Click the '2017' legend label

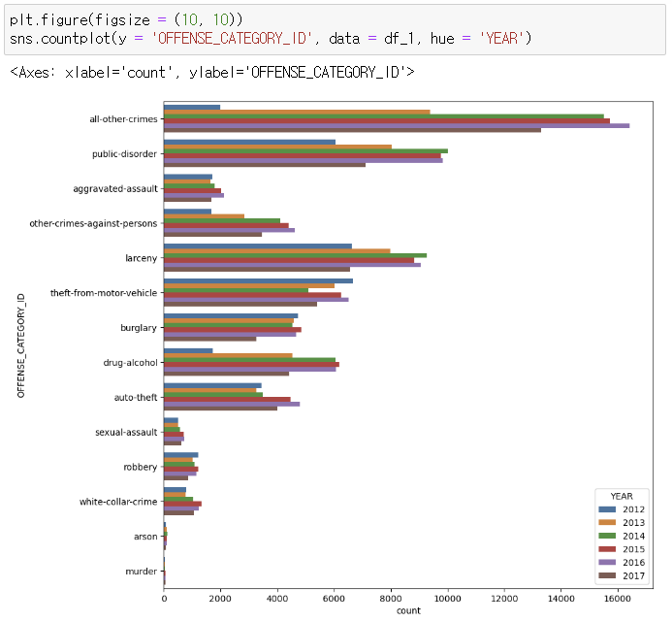633,575
